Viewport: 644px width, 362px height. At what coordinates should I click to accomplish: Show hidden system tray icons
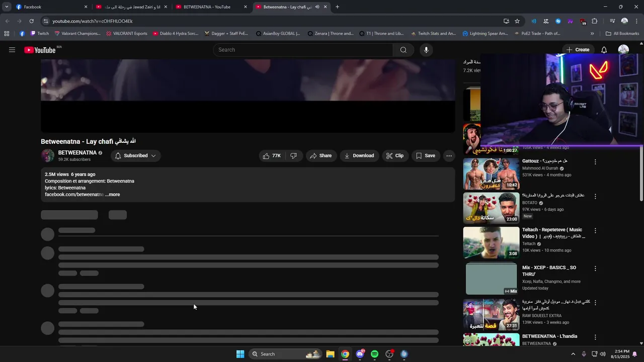(573, 354)
